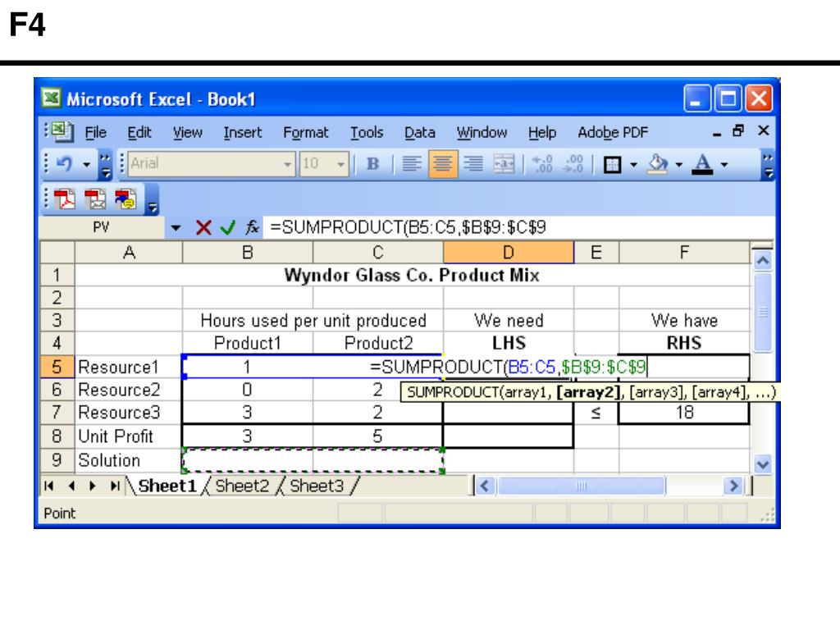This screenshot has height=630, width=840.
Task: Click Increase Decimal icon
Action: 543,164
